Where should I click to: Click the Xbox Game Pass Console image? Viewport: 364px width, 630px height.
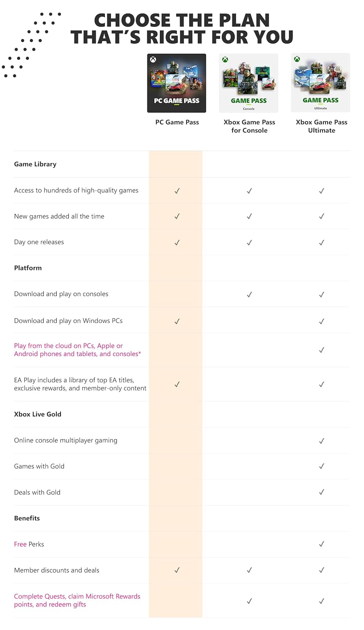(249, 83)
